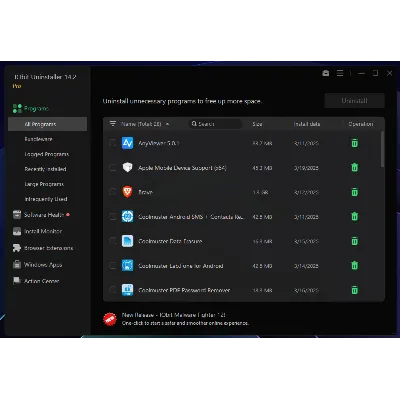Select Bundleware in sidebar
The width and height of the screenshot is (400, 400).
click(x=38, y=139)
